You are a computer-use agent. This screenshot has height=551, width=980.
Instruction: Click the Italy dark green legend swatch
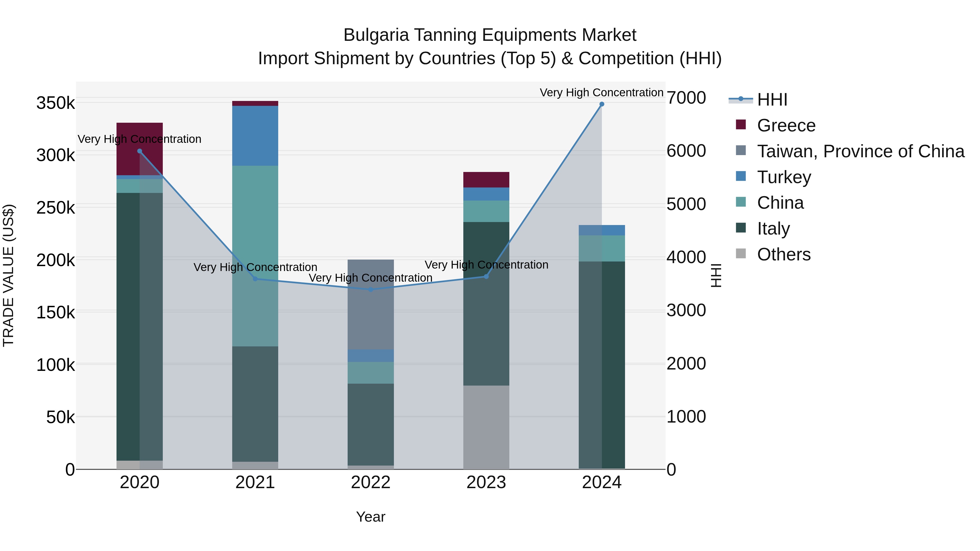(741, 227)
